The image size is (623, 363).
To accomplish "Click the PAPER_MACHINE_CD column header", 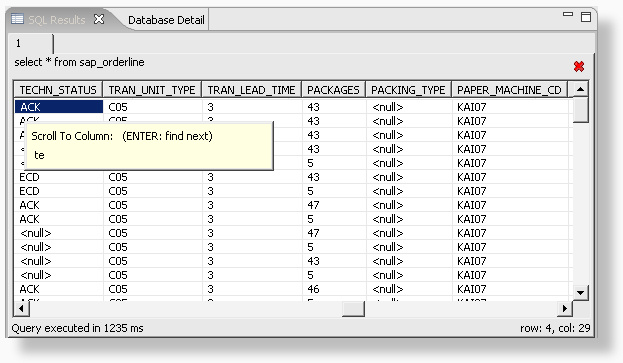I will pyautogui.click(x=509, y=90).
